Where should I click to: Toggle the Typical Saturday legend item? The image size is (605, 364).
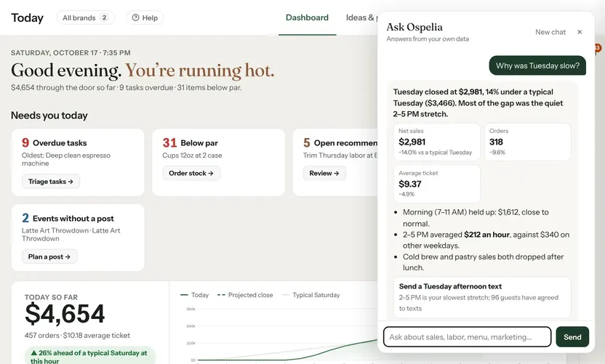tap(311, 295)
